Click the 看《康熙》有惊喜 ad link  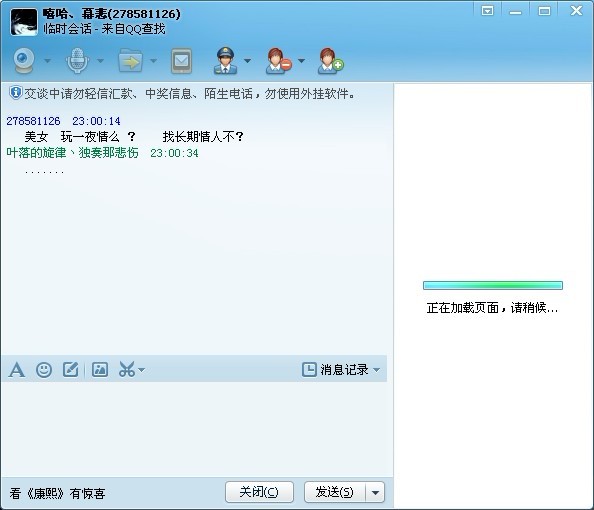[x=57, y=493]
